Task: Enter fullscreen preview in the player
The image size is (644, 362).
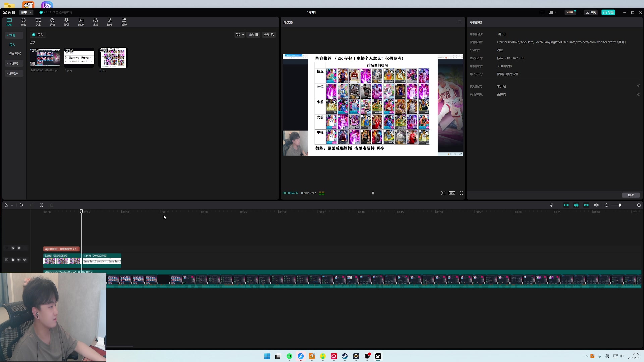Action: click(461, 193)
